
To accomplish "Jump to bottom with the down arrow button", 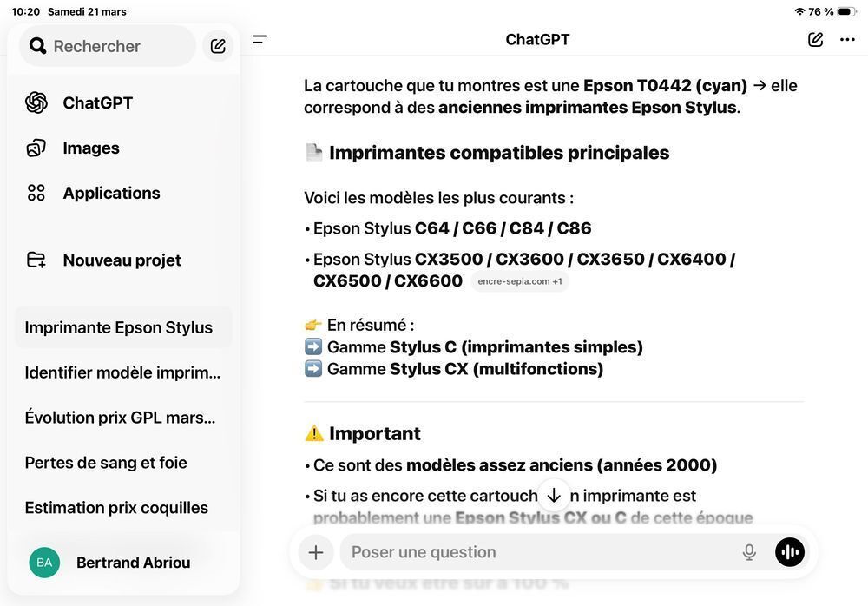I will [x=554, y=495].
